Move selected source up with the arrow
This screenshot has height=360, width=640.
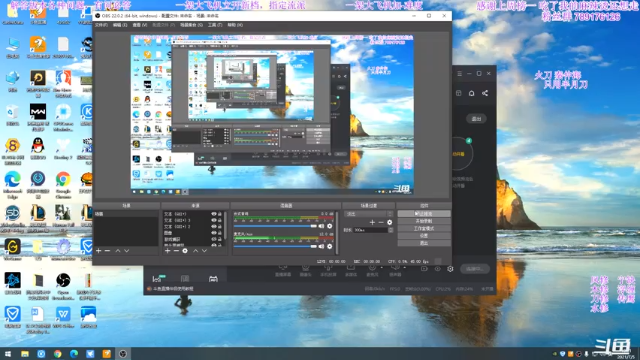[x=196, y=251]
